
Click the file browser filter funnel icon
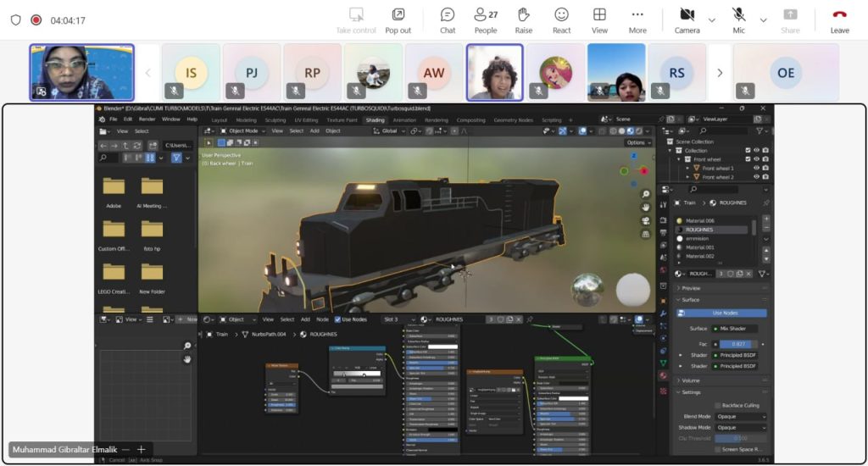176,158
